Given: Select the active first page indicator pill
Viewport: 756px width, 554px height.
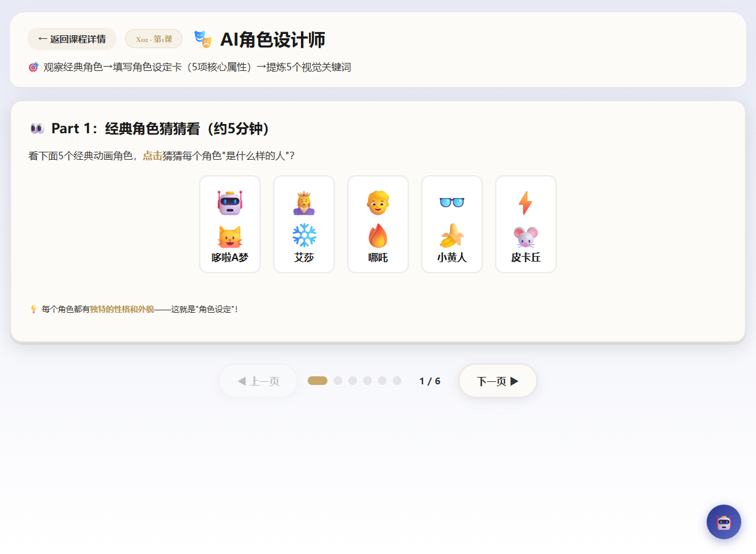Looking at the screenshot, I should click(318, 381).
